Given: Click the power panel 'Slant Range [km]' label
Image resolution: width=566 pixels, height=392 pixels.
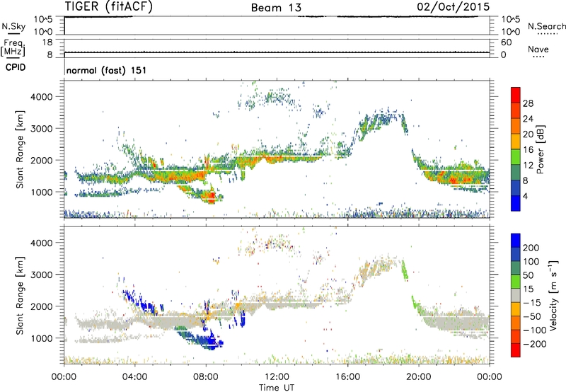Looking at the screenshot, I should pyautogui.click(x=20, y=149).
